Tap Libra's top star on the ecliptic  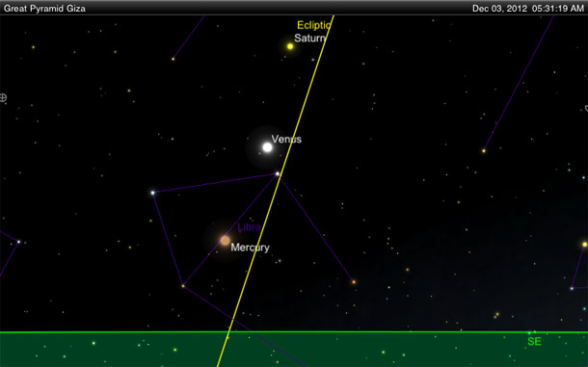[278, 174]
